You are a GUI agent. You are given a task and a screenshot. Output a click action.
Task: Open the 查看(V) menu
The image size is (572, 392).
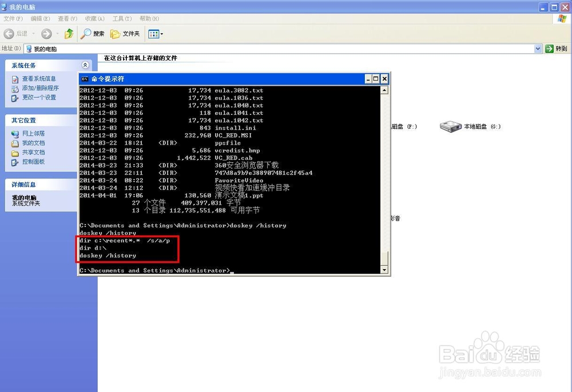pos(67,19)
